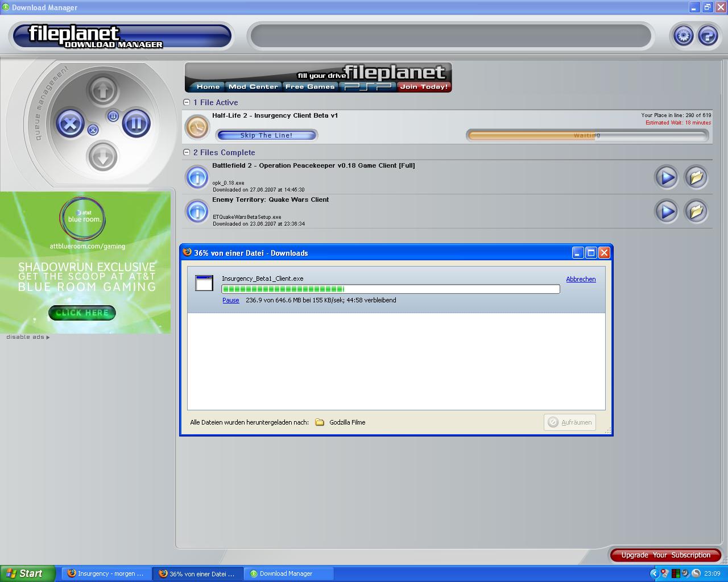
Task: Open folder of Battlefield 2 Operation Peacekeeper
Action: tap(696, 177)
